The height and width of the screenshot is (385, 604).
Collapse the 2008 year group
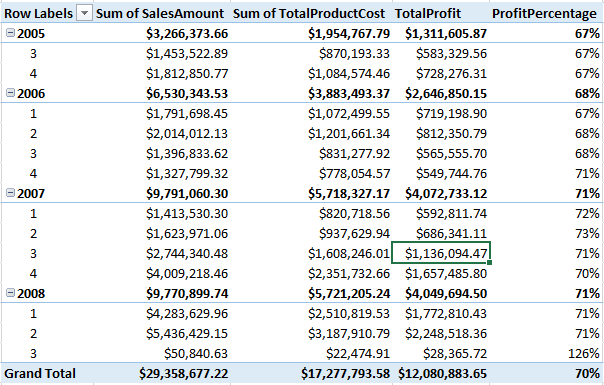10,293
